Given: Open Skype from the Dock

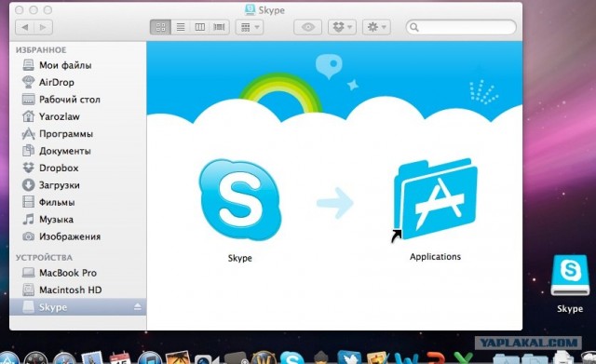Looking at the screenshot, I should [291, 358].
